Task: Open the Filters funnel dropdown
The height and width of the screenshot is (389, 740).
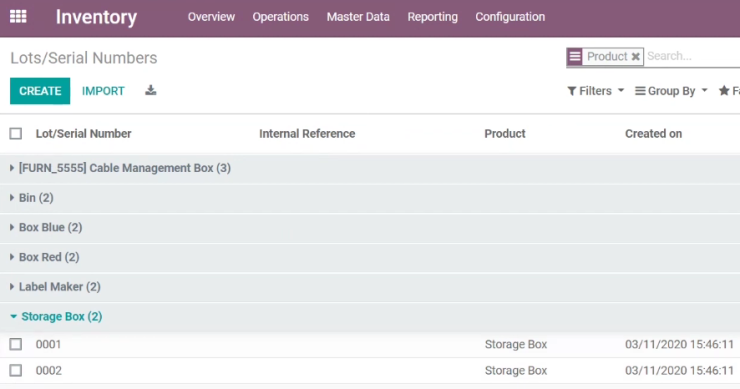Action: click(x=595, y=91)
